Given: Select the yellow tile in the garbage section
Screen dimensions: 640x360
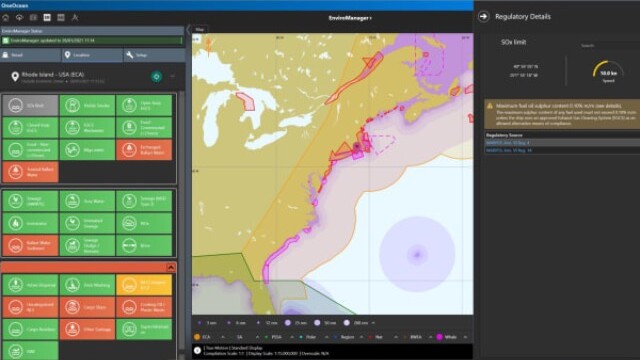Looking at the screenshot, I should [144, 284].
